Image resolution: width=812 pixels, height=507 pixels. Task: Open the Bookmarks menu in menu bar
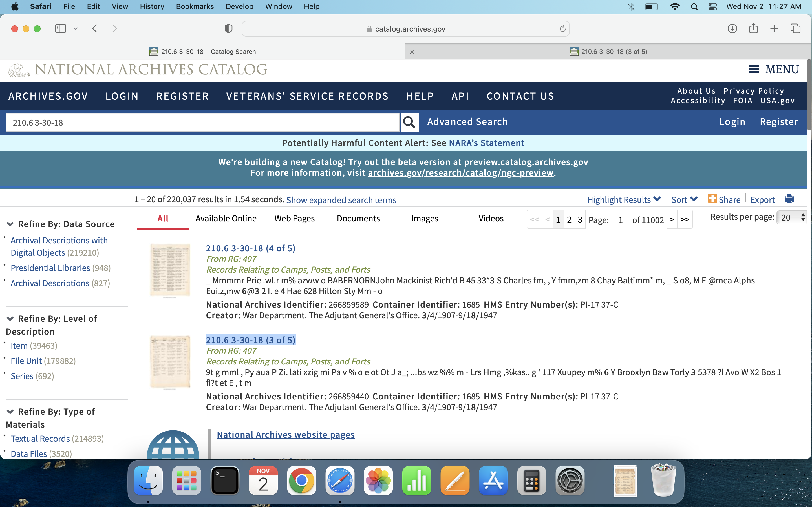pos(195,6)
